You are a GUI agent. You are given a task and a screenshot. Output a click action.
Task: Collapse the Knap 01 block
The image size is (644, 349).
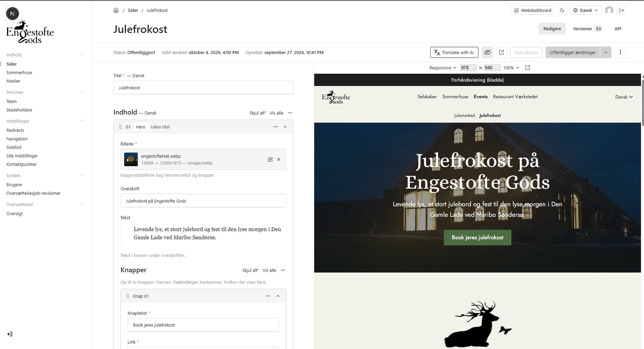click(278, 296)
